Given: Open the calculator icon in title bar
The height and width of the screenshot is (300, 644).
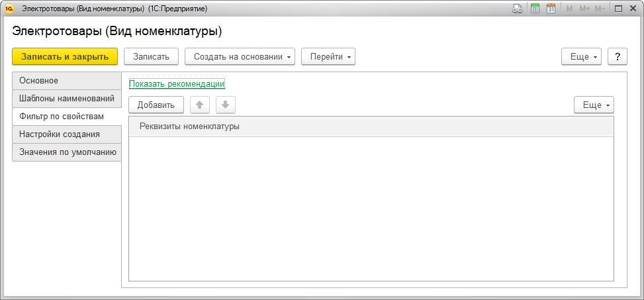Looking at the screenshot, I should point(535,8).
